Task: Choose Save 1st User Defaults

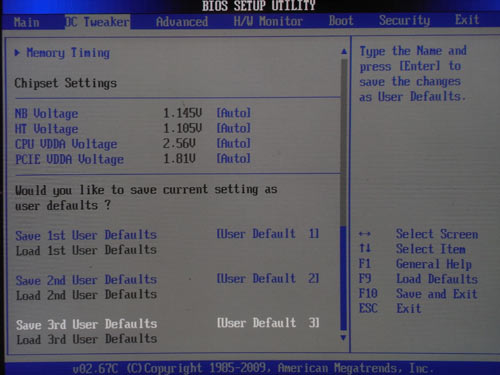Action: [x=86, y=235]
